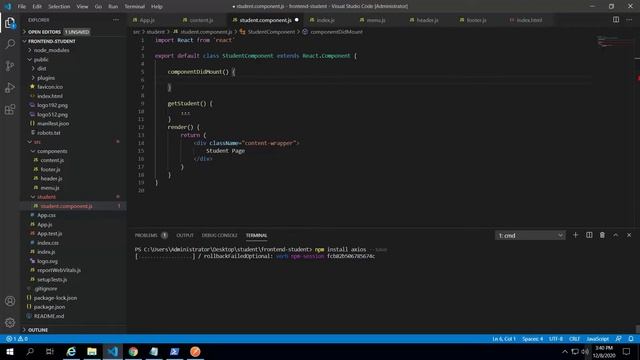Click errors and warnings status bar indicator

[x=17, y=339]
